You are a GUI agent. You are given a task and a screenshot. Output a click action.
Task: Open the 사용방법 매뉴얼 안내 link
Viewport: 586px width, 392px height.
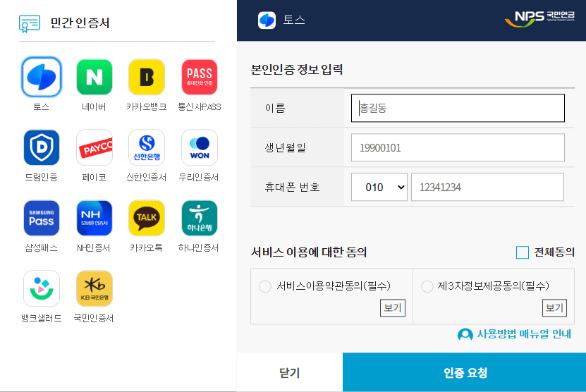point(524,334)
